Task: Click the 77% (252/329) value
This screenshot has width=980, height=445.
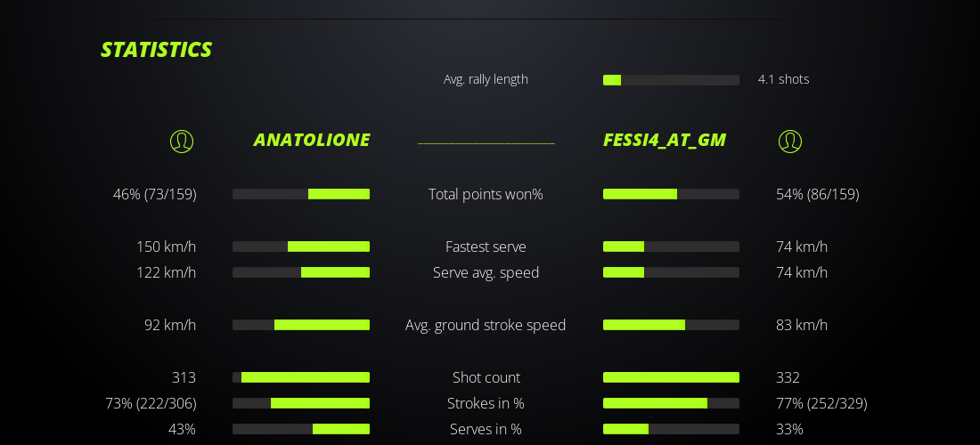Action: click(821, 403)
